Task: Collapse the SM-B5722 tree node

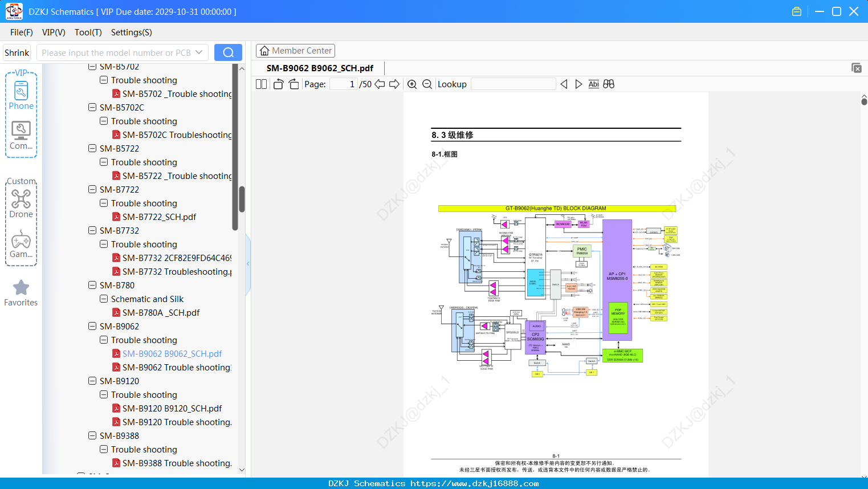Action: (x=92, y=148)
